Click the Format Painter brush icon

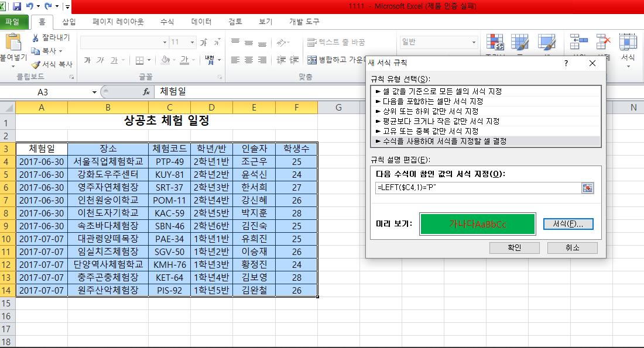coord(36,65)
